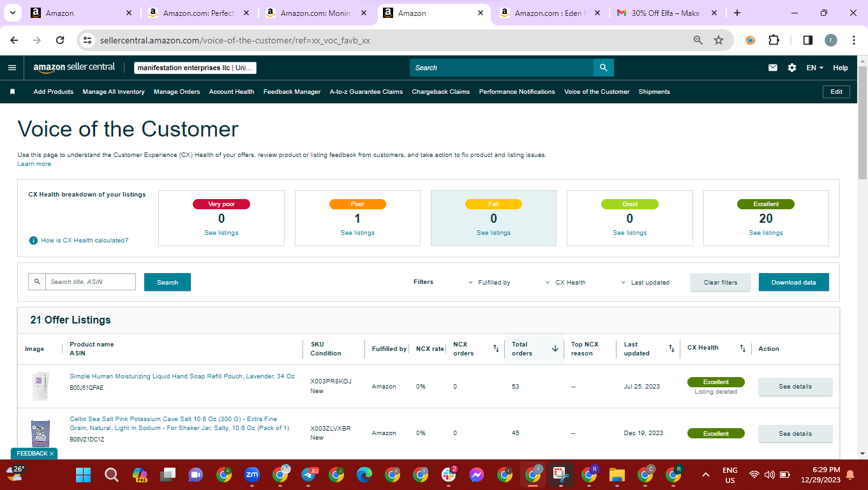The image size is (868, 490).
Task: Open the Learn more link
Action: coord(34,164)
